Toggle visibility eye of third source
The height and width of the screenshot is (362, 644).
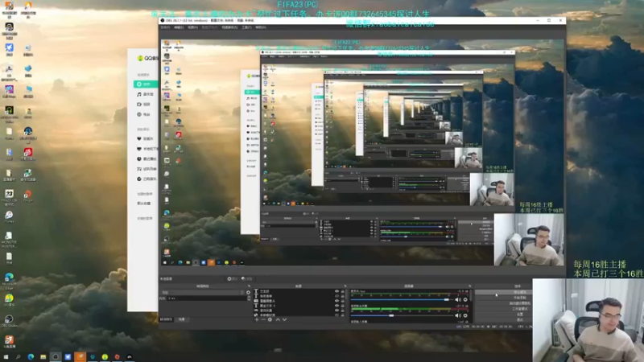tap(336, 301)
